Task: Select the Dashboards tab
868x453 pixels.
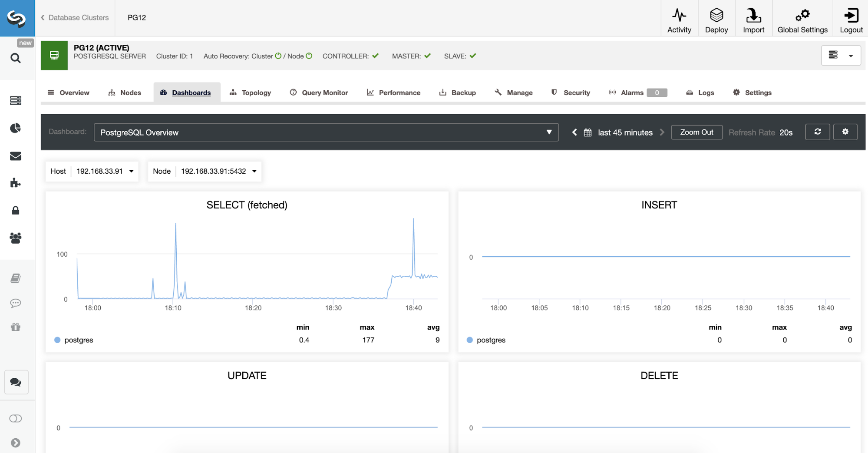Action: (187, 93)
